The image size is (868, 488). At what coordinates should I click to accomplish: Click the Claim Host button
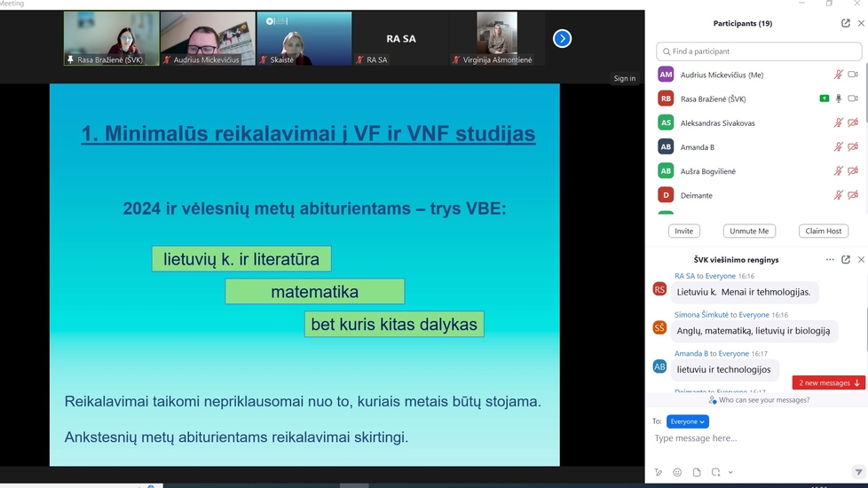(823, 231)
